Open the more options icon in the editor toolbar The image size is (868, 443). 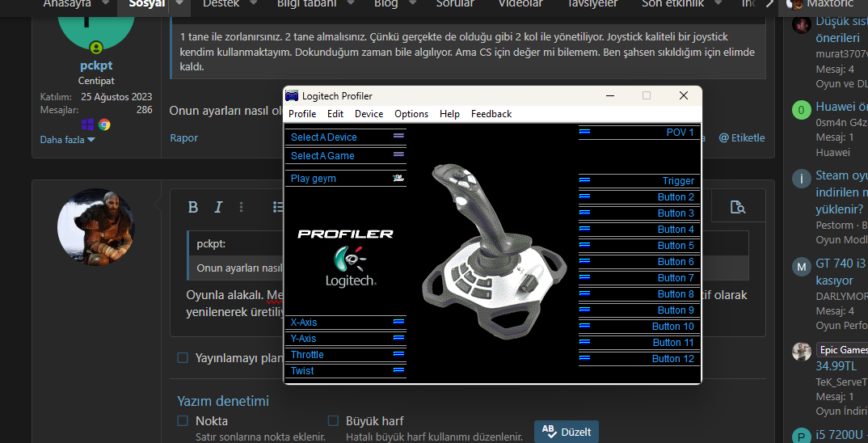pos(242,207)
